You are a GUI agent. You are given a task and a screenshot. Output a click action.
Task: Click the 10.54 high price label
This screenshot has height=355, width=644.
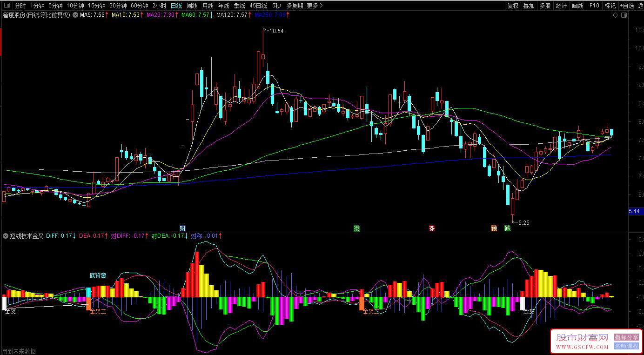[x=276, y=31]
